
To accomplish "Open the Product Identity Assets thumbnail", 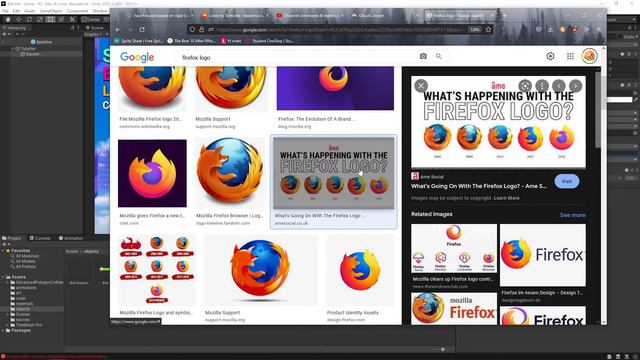I will [360, 270].
